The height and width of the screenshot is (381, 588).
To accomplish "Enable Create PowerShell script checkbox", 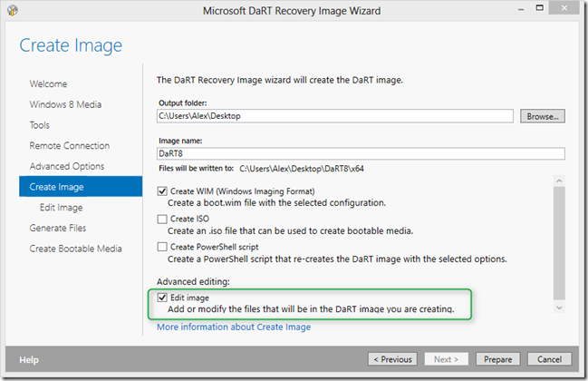I will coord(162,247).
